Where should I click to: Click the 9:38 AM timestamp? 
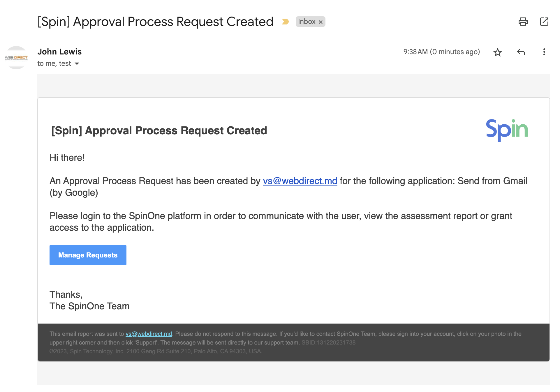pos(441,52)
